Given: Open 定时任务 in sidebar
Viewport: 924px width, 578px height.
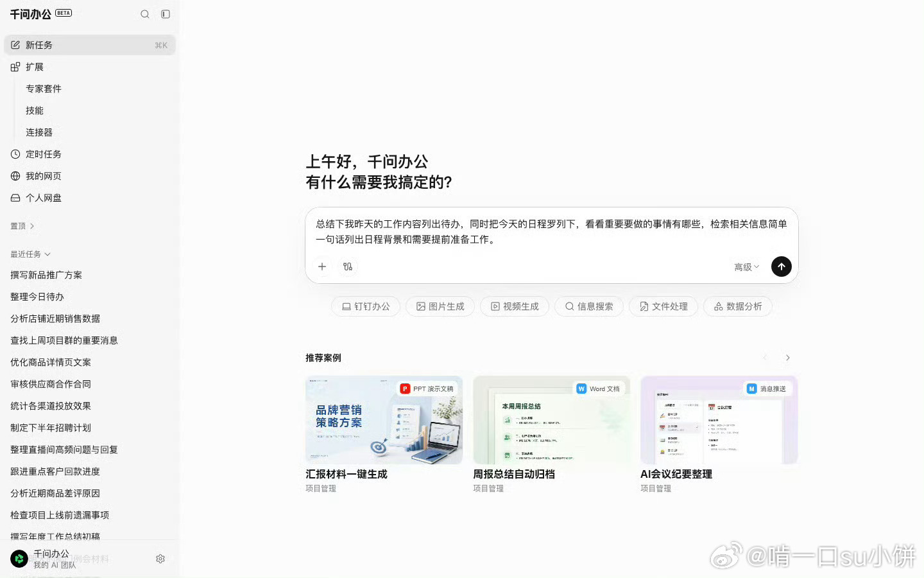Looking at the screenshot, I should click(90, 154).
